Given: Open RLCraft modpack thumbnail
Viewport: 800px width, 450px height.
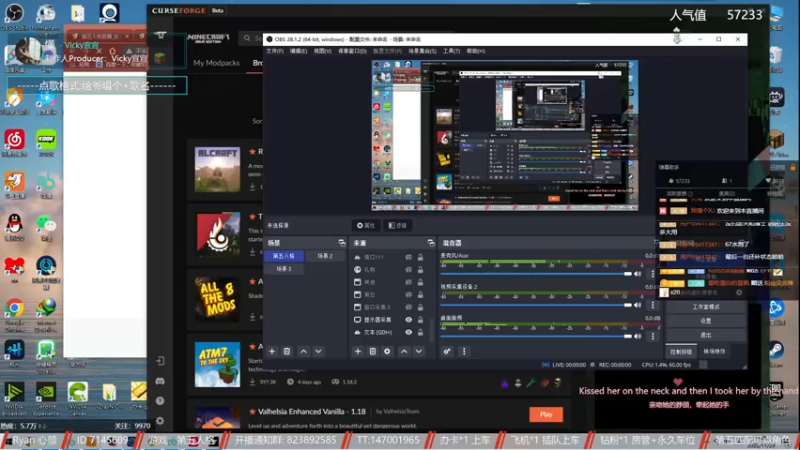Looking at the screenshot, I should pyautogui.click(x=217, y=169).
